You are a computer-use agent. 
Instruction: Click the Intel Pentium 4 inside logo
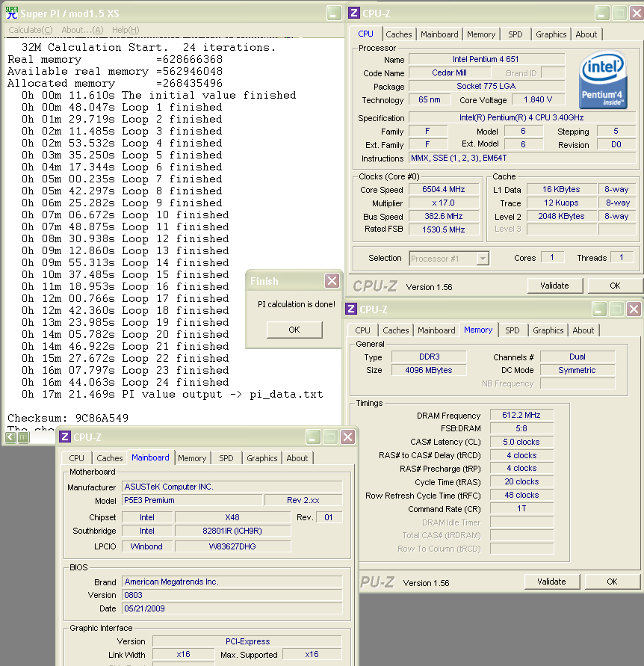click(x=603, y=81)
